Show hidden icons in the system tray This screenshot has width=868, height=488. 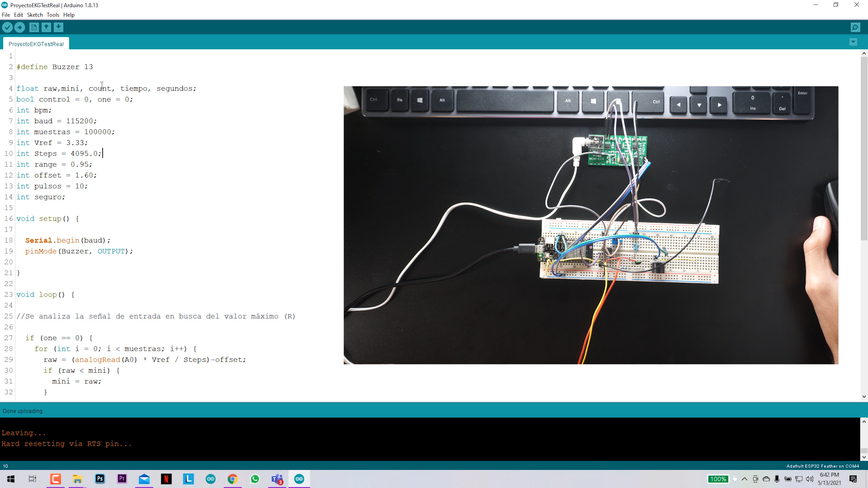[745, 479]
